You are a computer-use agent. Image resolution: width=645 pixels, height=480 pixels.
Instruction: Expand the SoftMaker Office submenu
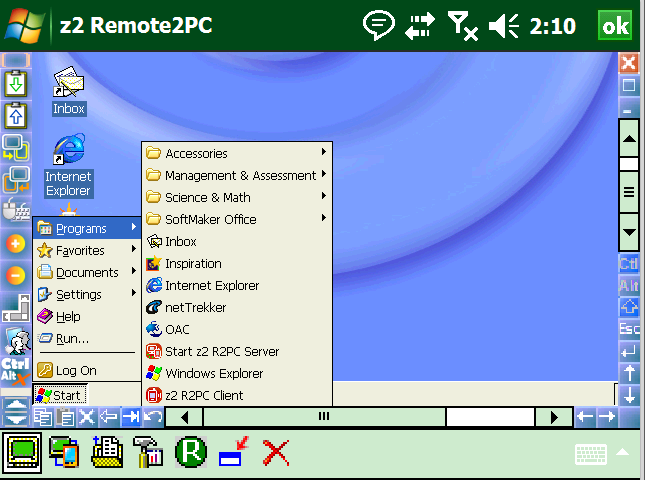tap(237, 219)
